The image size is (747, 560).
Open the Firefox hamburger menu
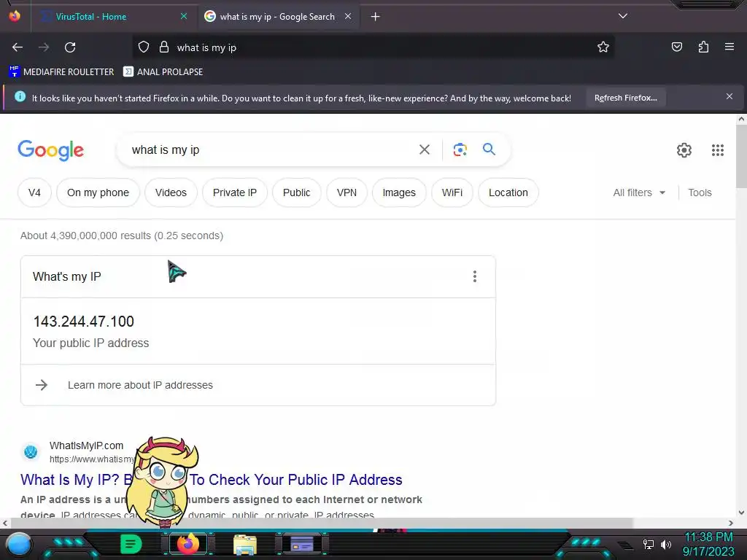click(729, 47)
